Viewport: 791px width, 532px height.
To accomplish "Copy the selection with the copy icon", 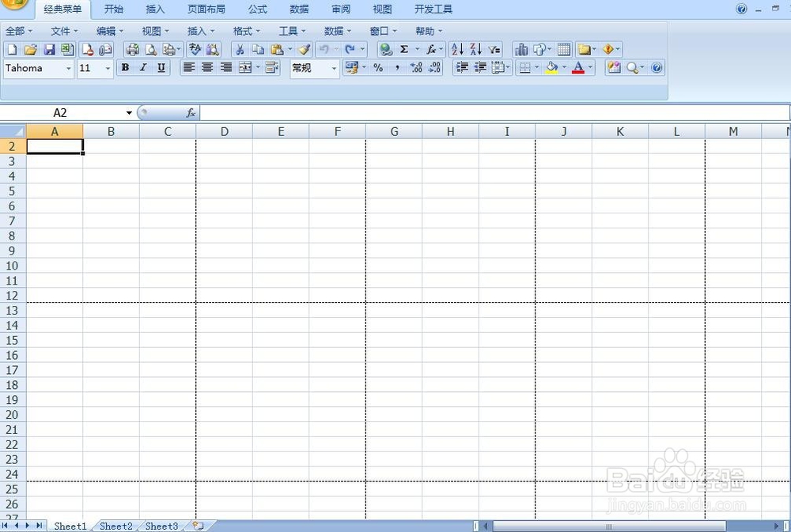I will (x=259, y=50).
